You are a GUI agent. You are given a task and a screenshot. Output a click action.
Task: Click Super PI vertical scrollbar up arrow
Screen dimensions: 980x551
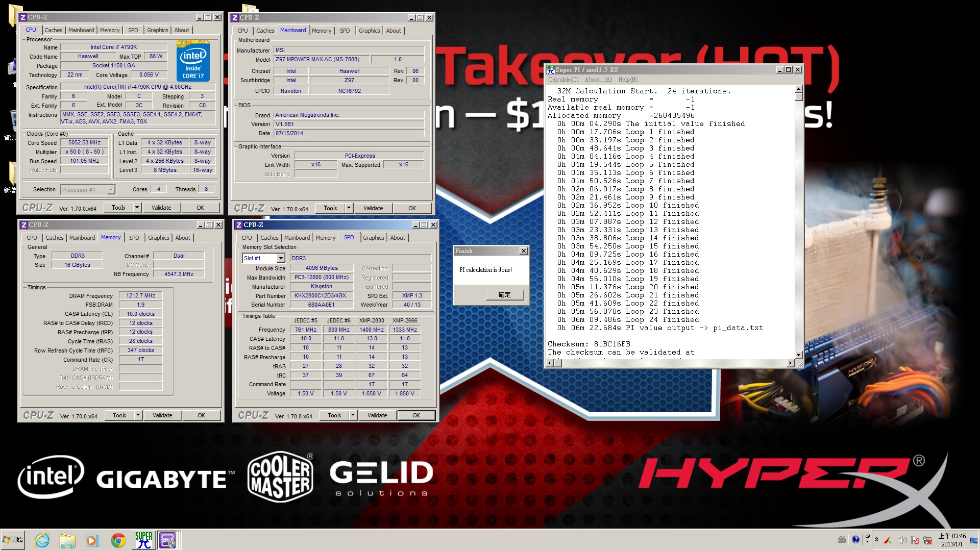[798, 89]
